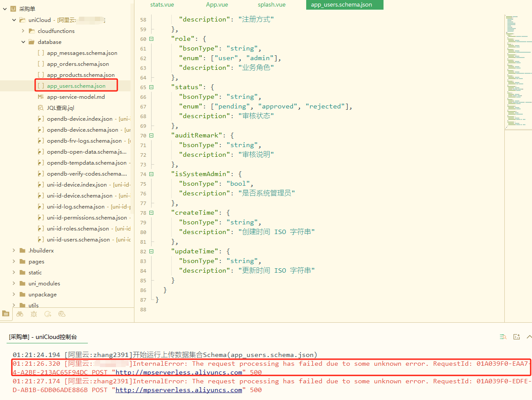The height and width of the screenshot is (400, 532).
Task: Click the app_messages.schema.json file icon
Action: [x=40, y=53]
